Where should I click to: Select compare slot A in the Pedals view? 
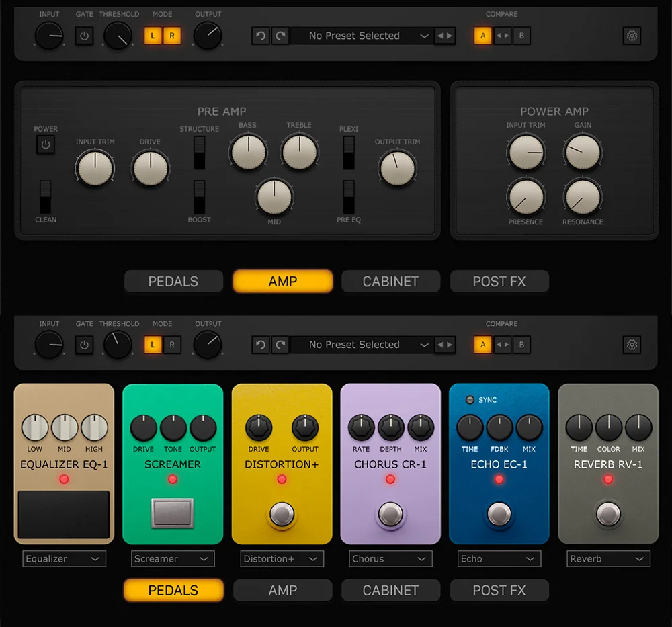(x=483, y=345)
